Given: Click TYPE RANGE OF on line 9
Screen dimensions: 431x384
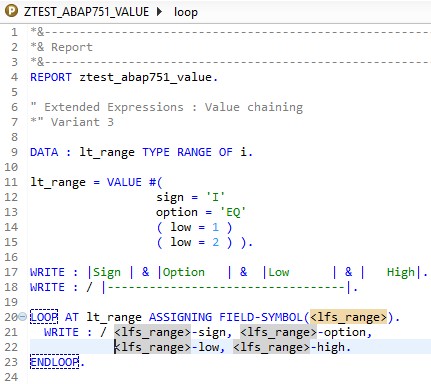Looking at the screenshot, I should 187,152.
